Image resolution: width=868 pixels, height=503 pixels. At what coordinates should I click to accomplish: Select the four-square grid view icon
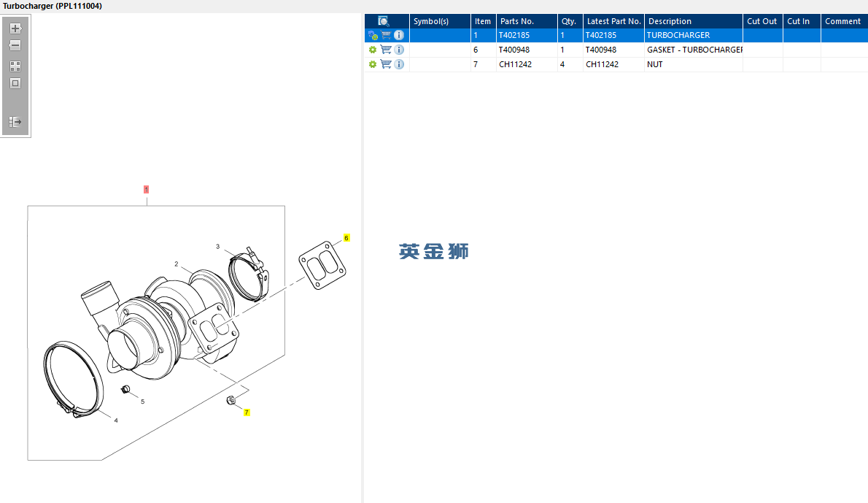15,66
